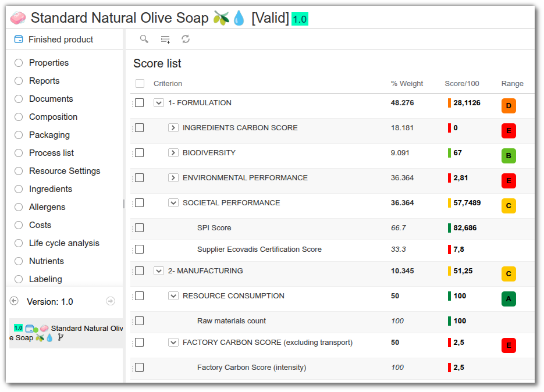Sort by the Score/100 column header

click(x=462, y=84)
